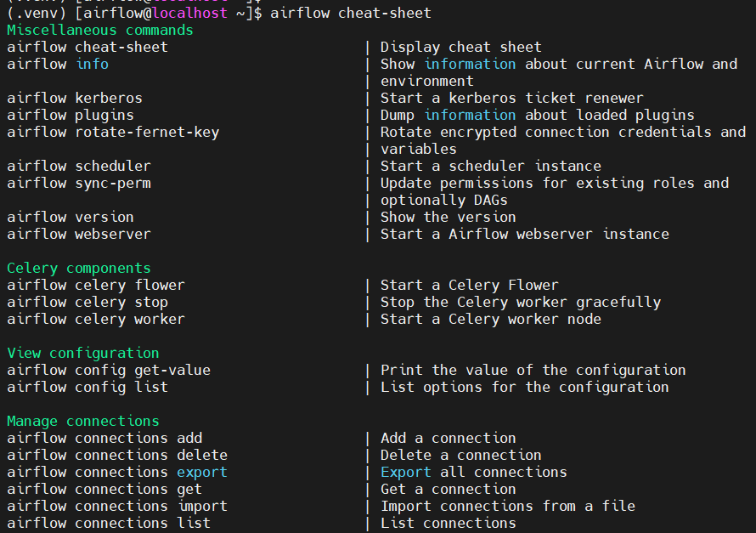Click the 'airflow sync-perm' command
Screen dimensions: 756x533
click(x=77, y=183)
